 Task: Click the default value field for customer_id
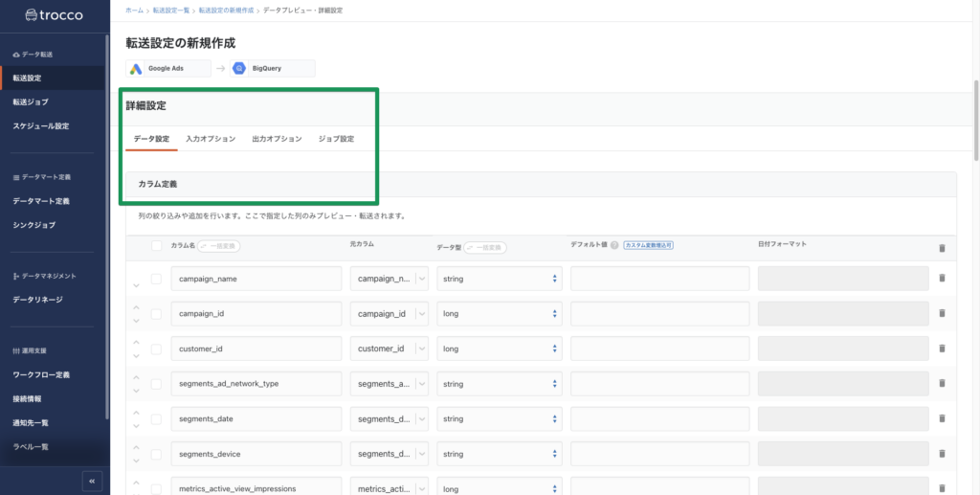click(659, 349)
